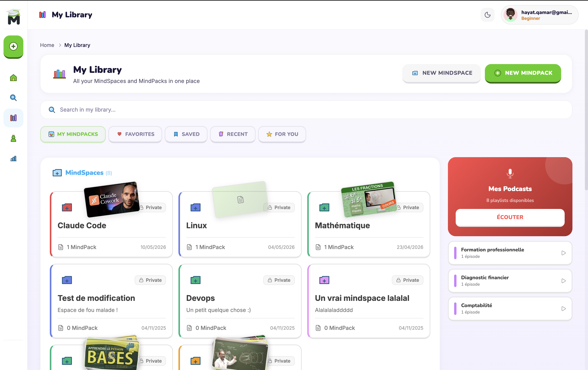Switch to the Saved tab

186,134
